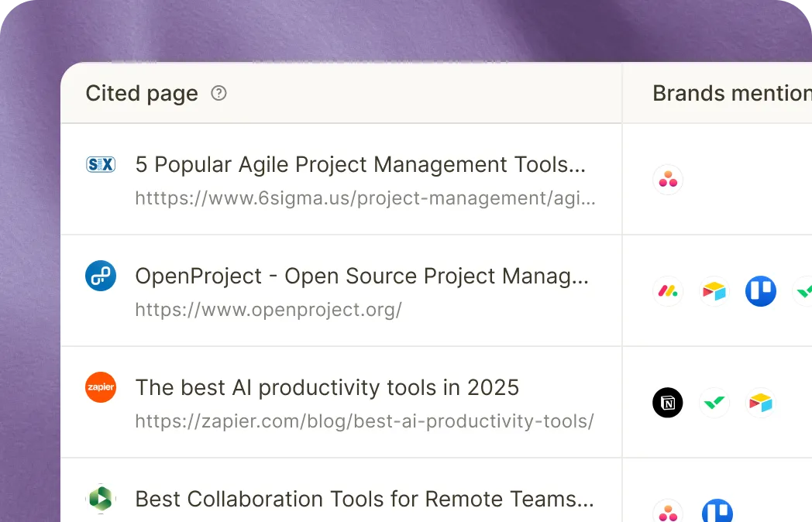
Task: Open the zapier.com/blog/best-ai-productivity-tools URL
Action: [x=365, y=421]
